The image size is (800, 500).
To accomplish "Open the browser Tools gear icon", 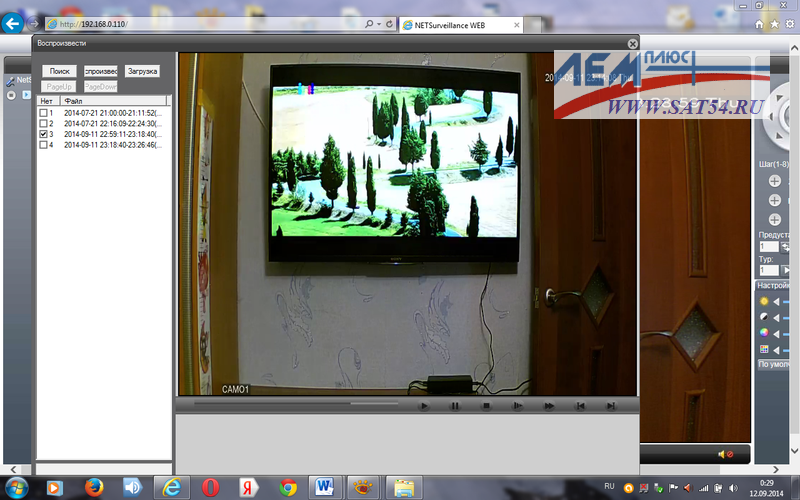I will [x=790, y=24].
